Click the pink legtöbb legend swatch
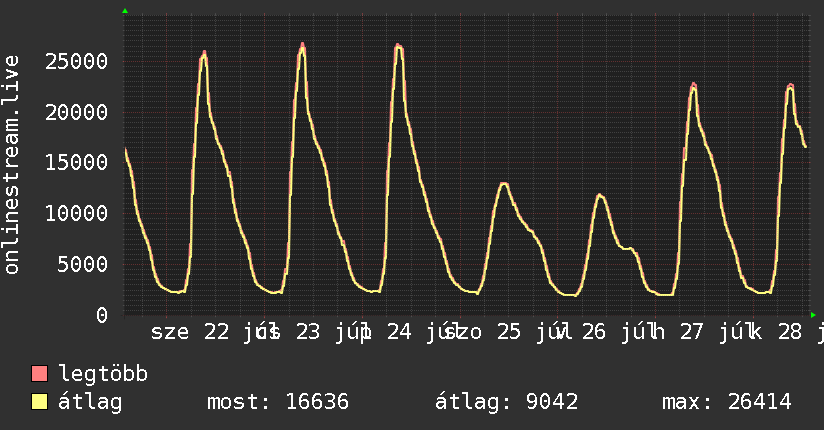824x430 pixels. point(39,373)
